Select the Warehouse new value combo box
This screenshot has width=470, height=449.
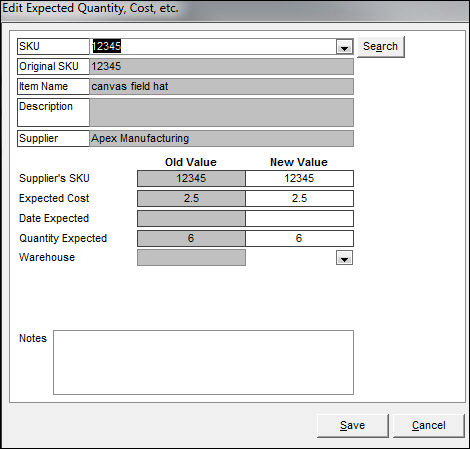(299, 258)
